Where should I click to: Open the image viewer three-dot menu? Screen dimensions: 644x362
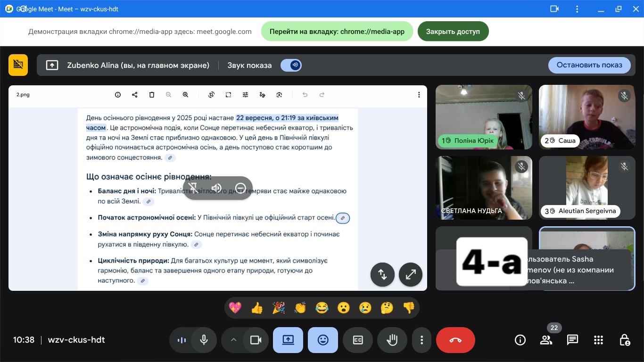[x=419, y=95]
